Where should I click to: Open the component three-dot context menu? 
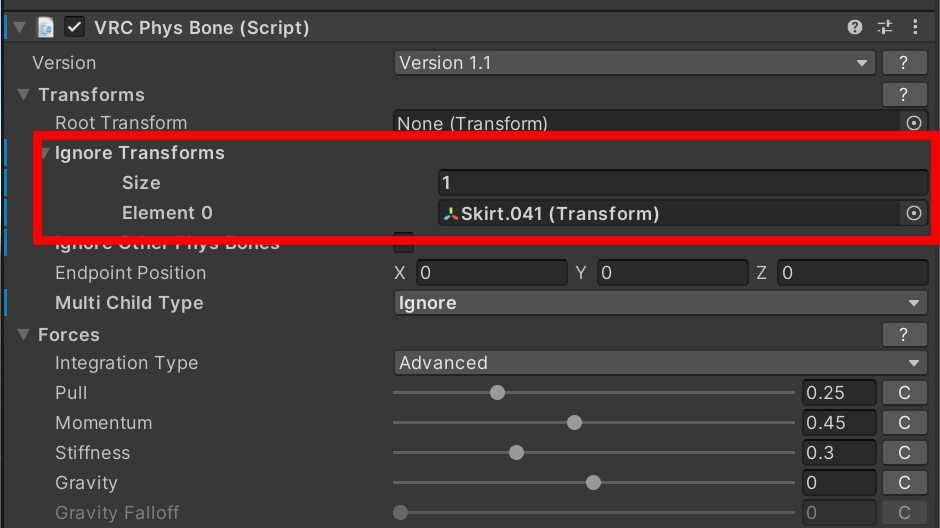coord(915,28)
